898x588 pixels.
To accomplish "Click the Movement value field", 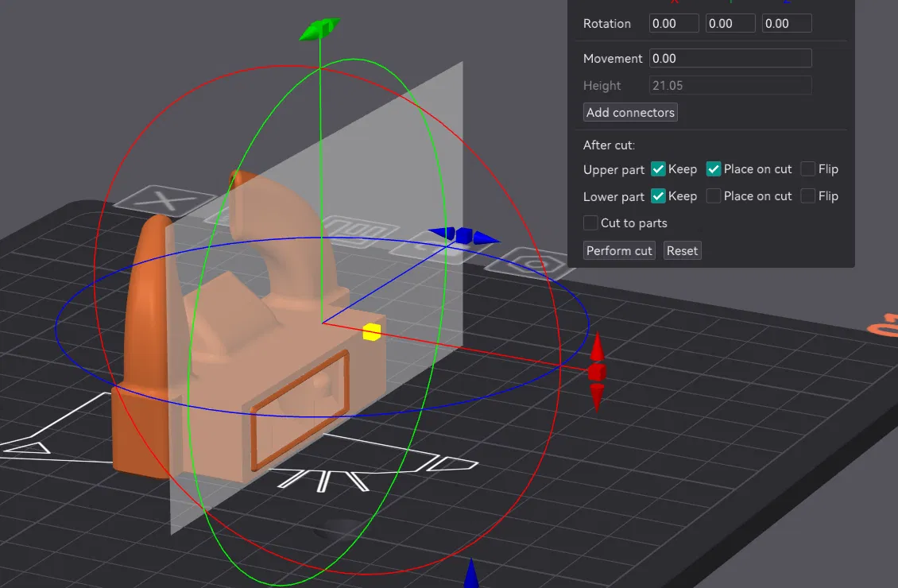I will click(x=730, y=58).
